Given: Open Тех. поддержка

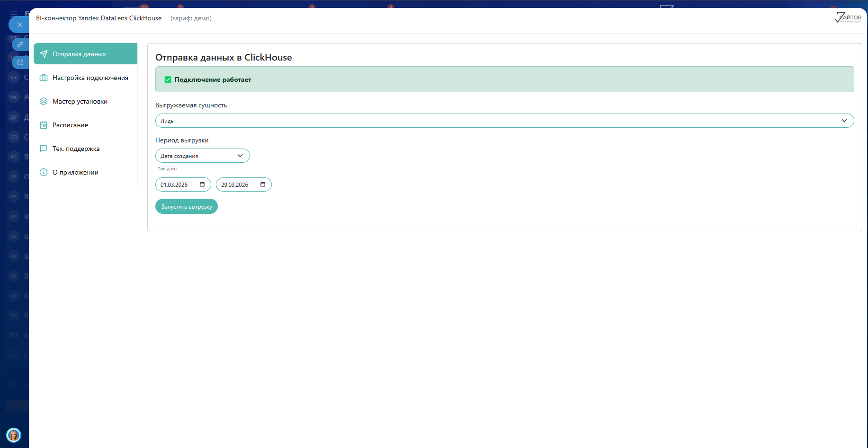Looking at the screenshot, I should (85, 149).
